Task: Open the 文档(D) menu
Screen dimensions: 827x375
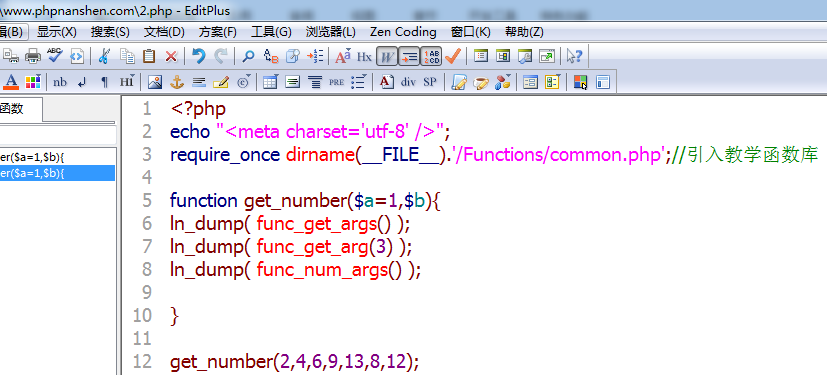Action: click(x=164, y=32)
